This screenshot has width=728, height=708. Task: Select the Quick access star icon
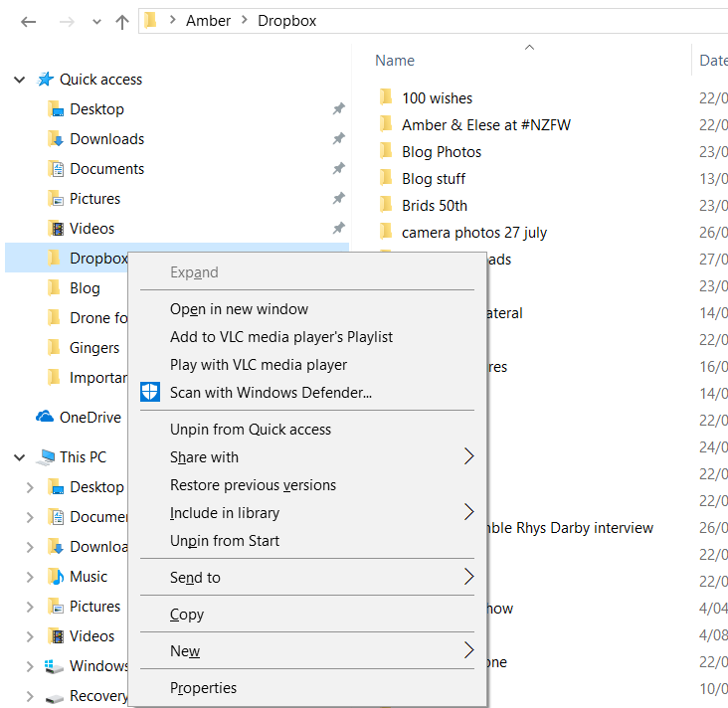[46, 80]
